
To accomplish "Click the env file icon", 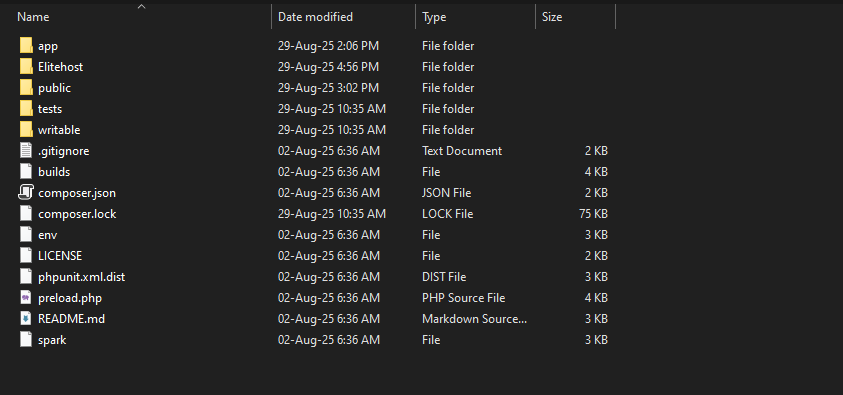I will tap(26, 235).
